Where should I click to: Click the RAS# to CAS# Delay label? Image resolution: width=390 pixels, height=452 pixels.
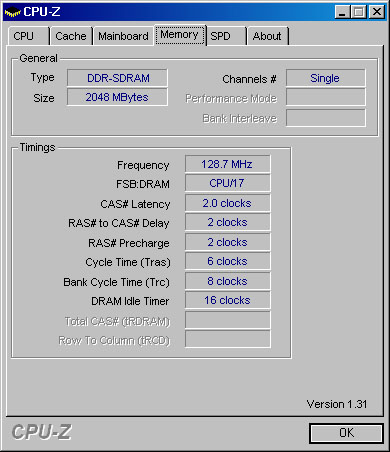pyautogui.click(x=119, y=223)
